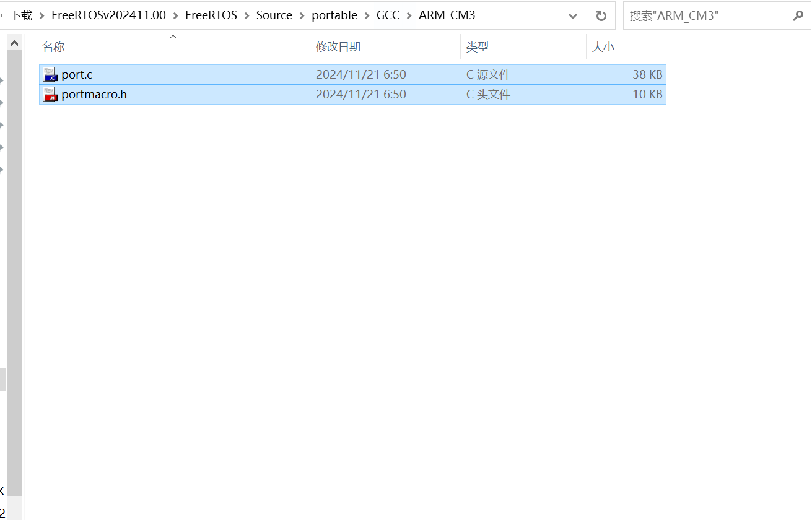Jump to the portable breadcrumb folder
The height and width of the screenshot is (520, 812).
click(334, 15)
